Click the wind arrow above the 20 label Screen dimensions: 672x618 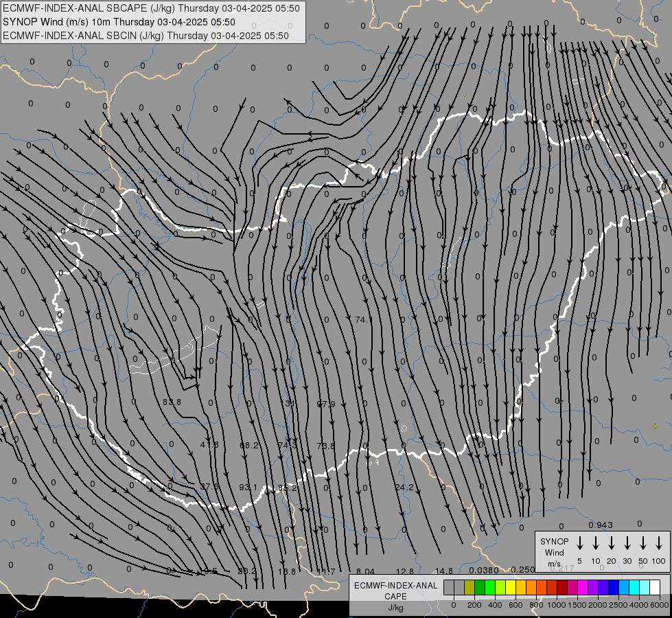[x=611, y=543]
